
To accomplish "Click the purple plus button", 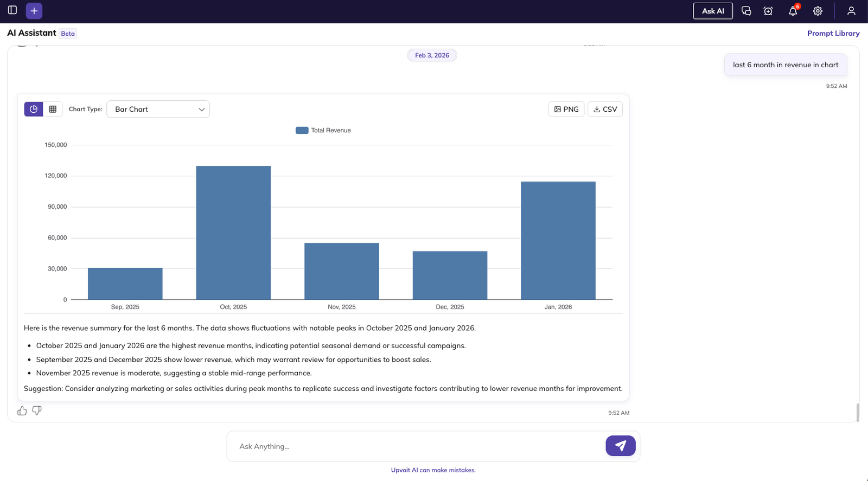I will pos(34,11).
